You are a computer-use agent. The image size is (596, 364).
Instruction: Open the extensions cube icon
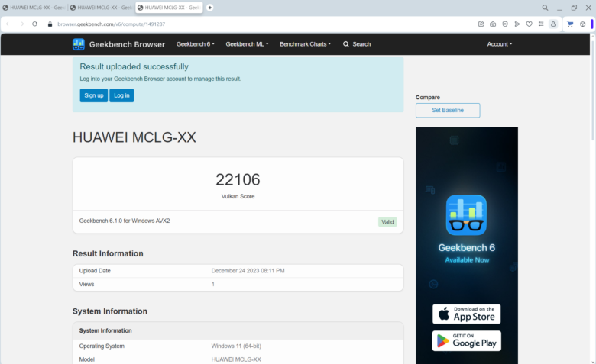click(583, 24)
